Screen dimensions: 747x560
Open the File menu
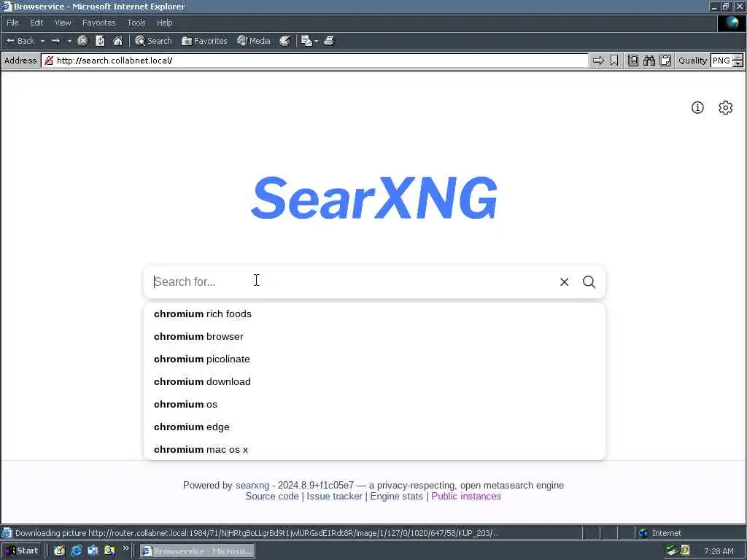click(12, 23)
